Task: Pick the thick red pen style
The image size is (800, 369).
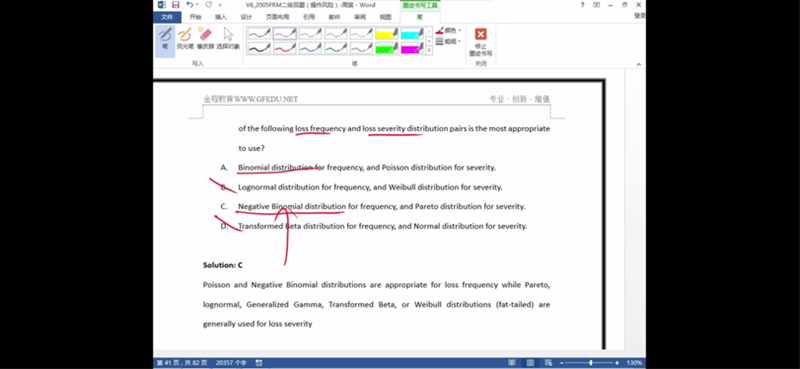Action: [x=285, y=48]
